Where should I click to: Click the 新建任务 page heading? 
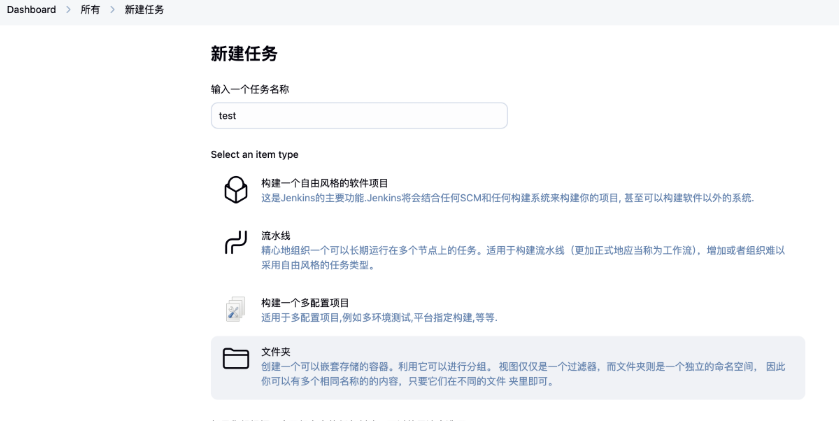[x=244, y=54]
